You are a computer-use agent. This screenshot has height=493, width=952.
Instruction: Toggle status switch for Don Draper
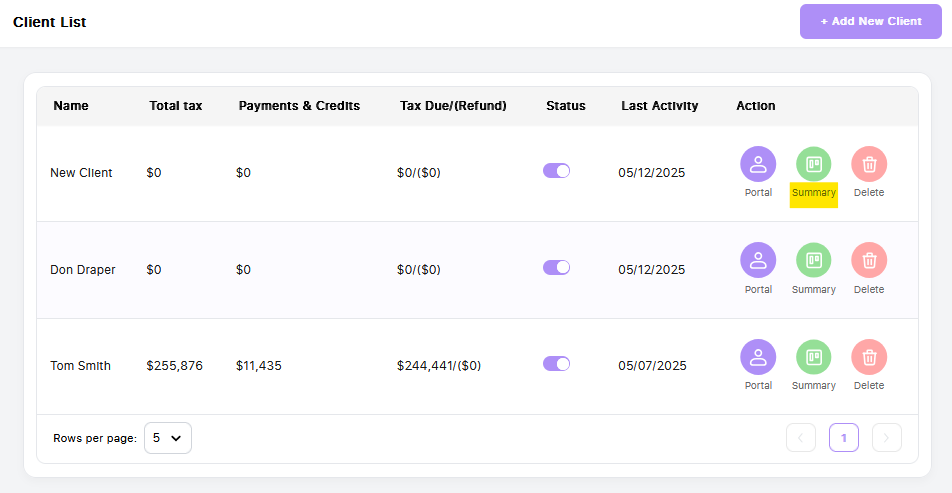(x=556, y=267)
